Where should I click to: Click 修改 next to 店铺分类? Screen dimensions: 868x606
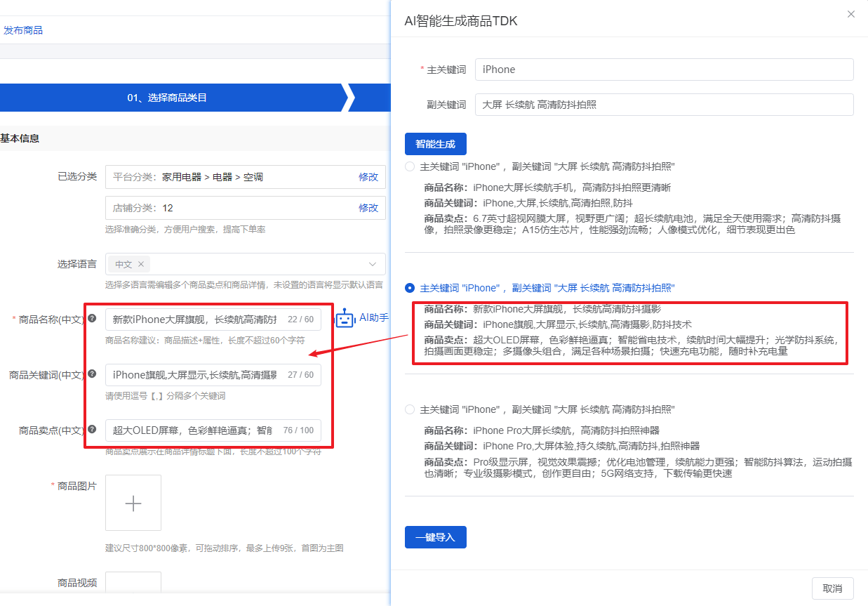click(368, 208)
